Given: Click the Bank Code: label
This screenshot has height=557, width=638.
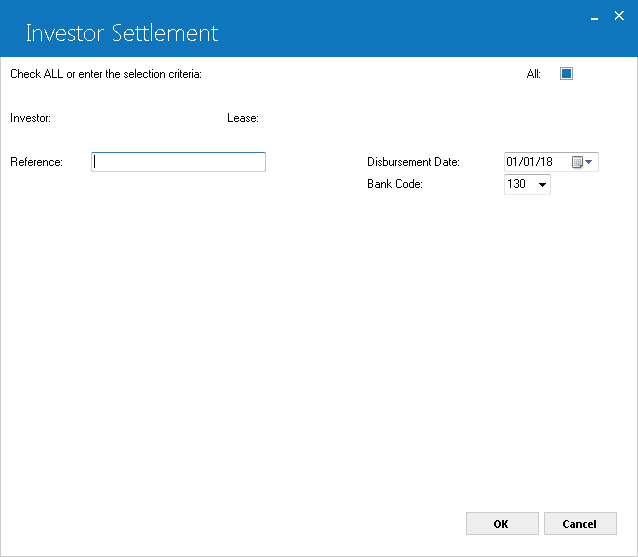Looking at the screenshot, I should click(x=395, y=184).
